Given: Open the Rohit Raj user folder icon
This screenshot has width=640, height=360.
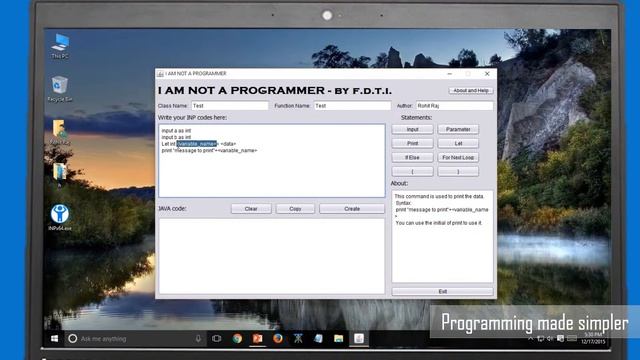Looking at the screenshot, I should coord(60,132).
